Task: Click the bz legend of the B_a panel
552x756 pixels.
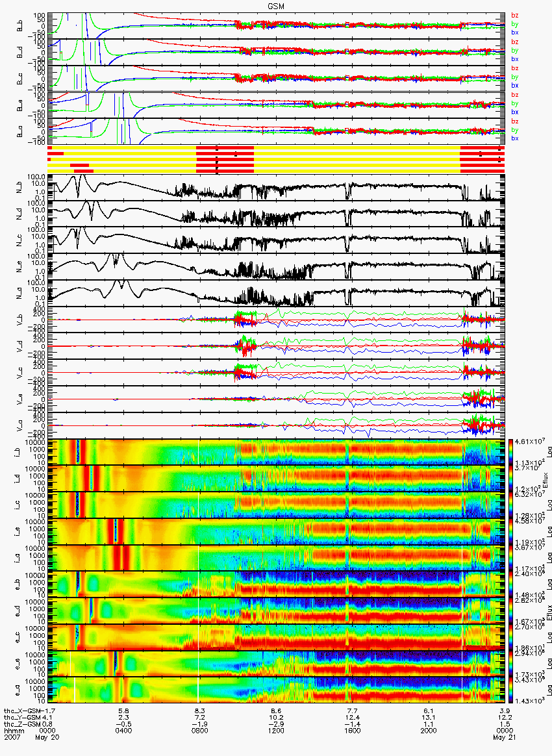Action: (x=515, y=121)
